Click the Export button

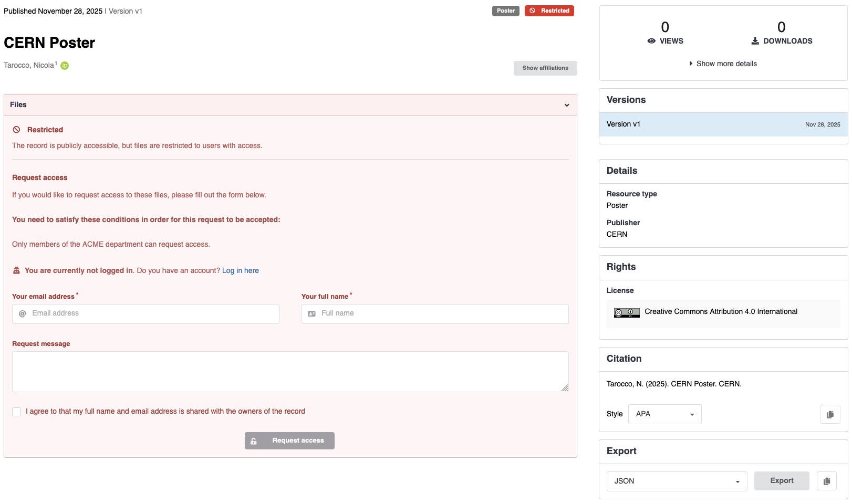[782, 480]
